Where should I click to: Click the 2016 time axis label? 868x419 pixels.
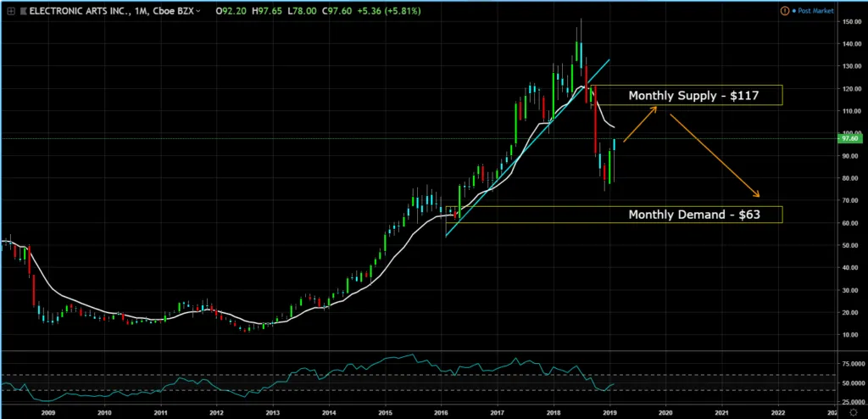(441, 413)
